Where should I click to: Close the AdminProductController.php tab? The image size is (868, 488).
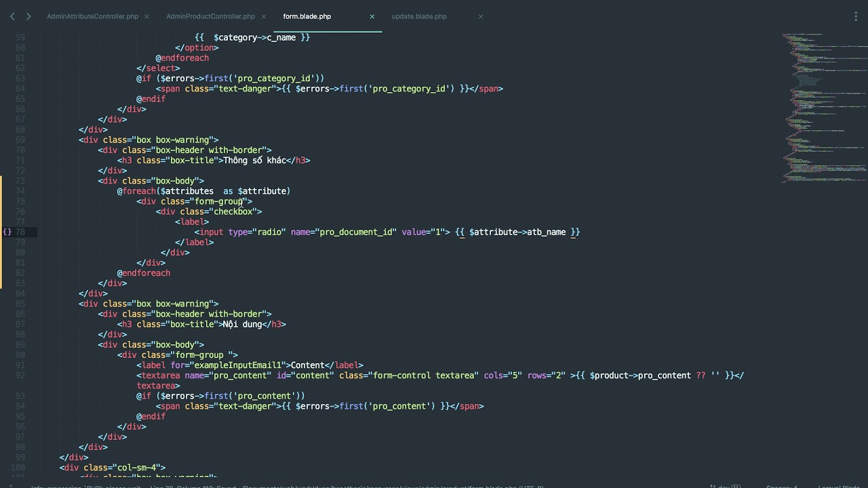coord(263,16)
